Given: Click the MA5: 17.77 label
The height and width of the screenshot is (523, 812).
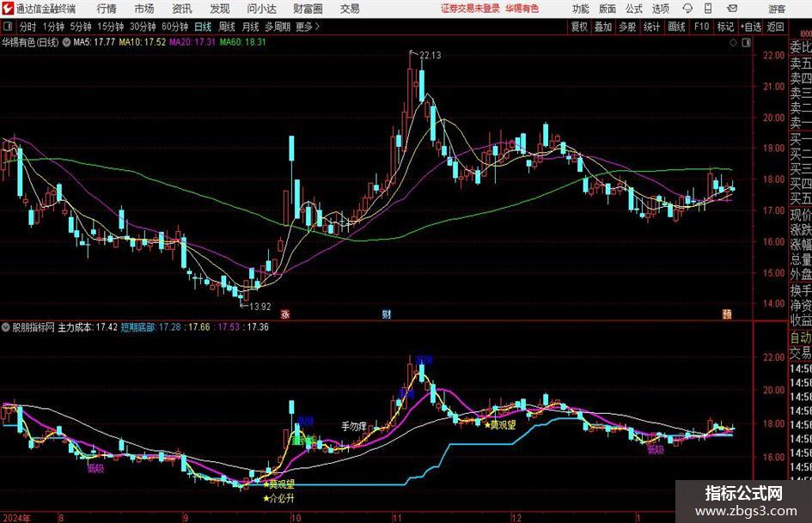Looking at the screenshot, I should 95,42.
